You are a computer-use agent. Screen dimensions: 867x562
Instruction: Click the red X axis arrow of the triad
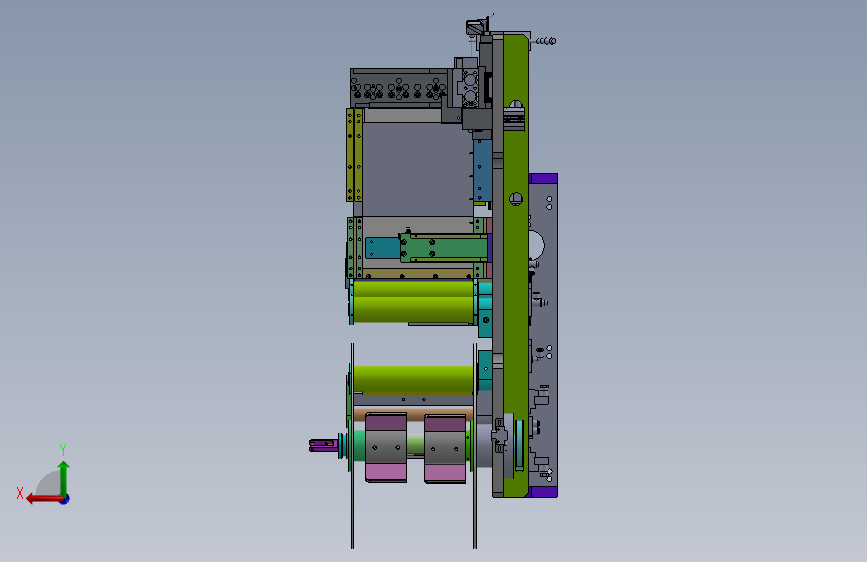click(43, 499)
